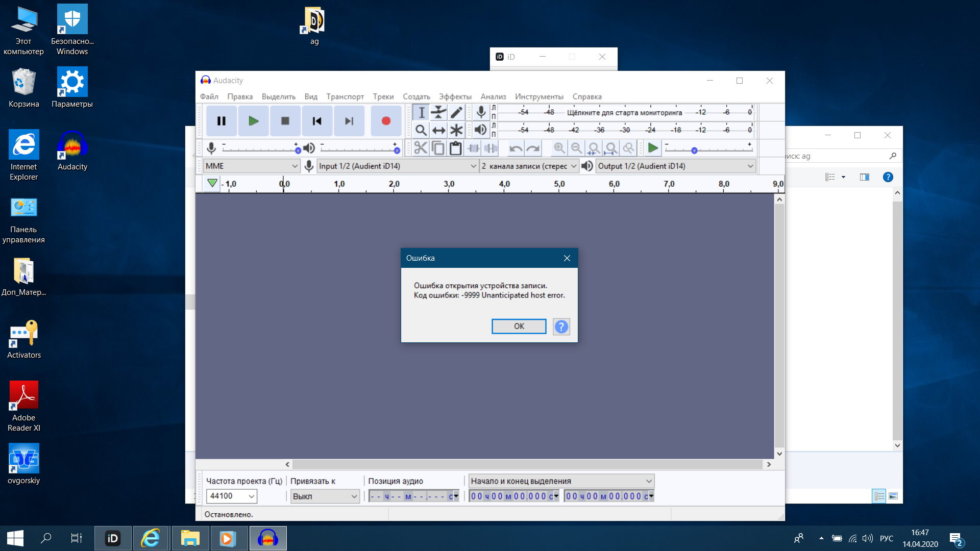Click the help question button in error dialog
The image size is (980, 551).
561,326
